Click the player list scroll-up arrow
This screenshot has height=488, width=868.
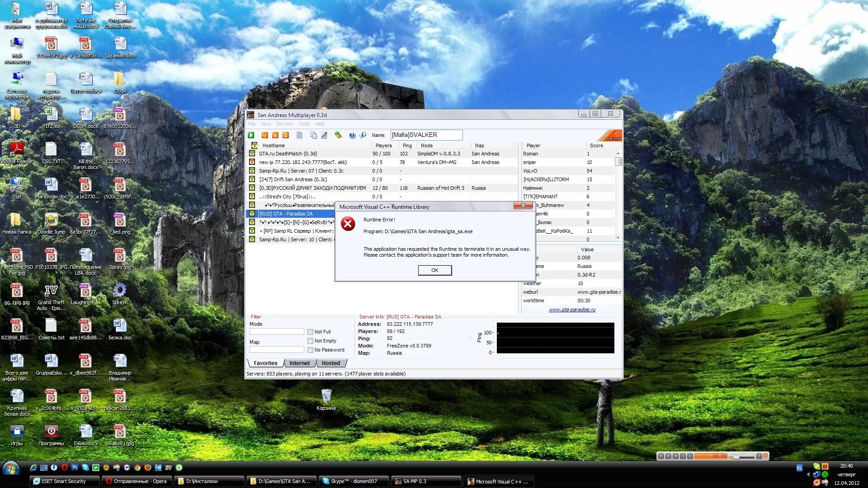click(x=618, y=154)
